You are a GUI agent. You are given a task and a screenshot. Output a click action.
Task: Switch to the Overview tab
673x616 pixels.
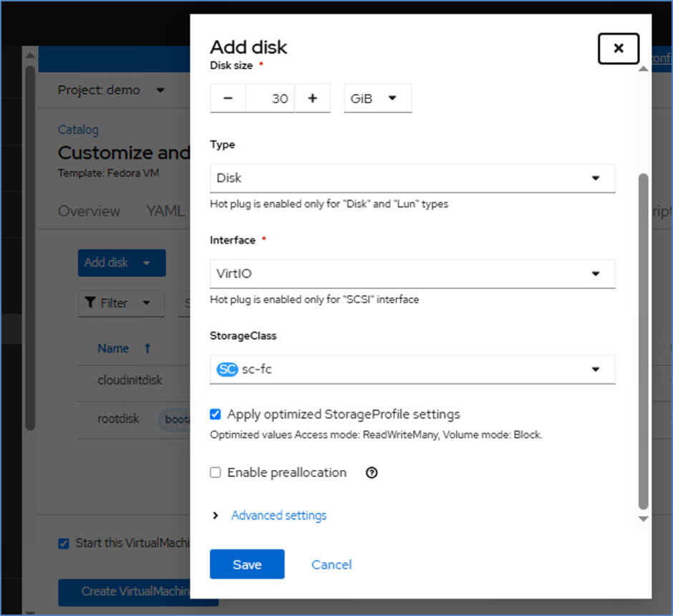coord(89,211)
